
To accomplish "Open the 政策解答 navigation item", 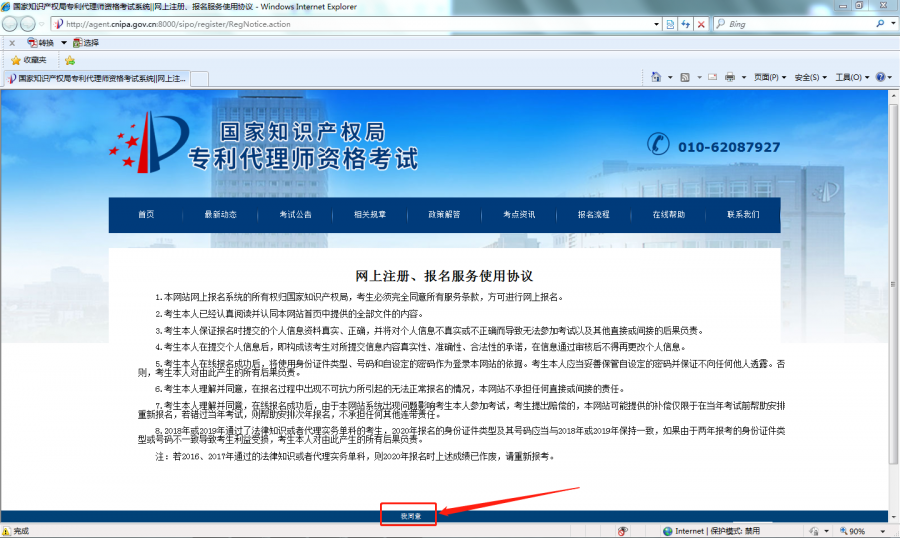I will coord(444,215).
